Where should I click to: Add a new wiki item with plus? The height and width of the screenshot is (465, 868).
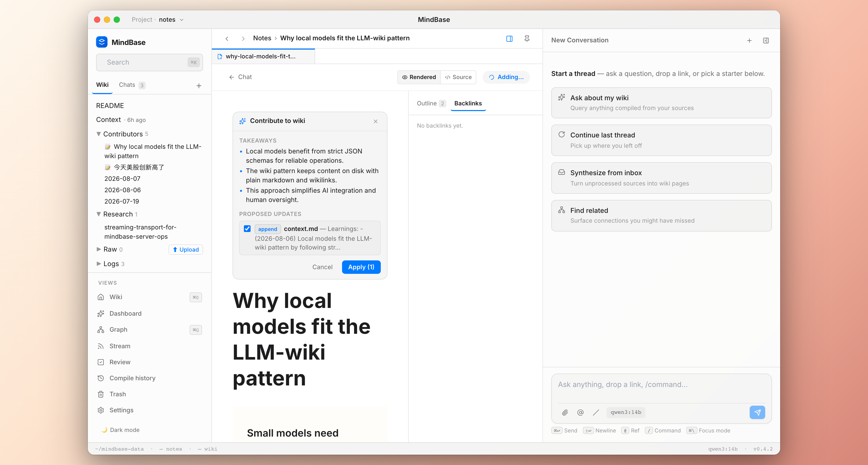(x=199, y=86)
